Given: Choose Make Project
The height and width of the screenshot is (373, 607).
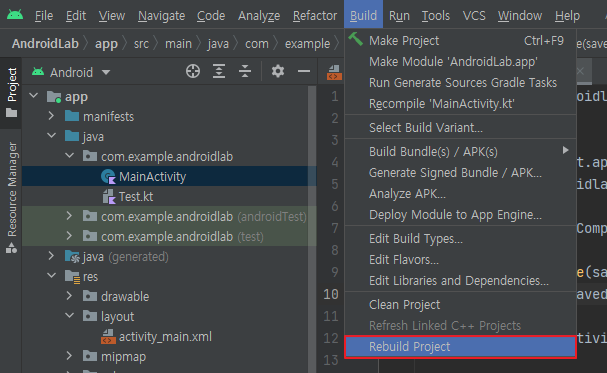Looking at the screenshot, I should pyautogui.click(x=460, y=40).
